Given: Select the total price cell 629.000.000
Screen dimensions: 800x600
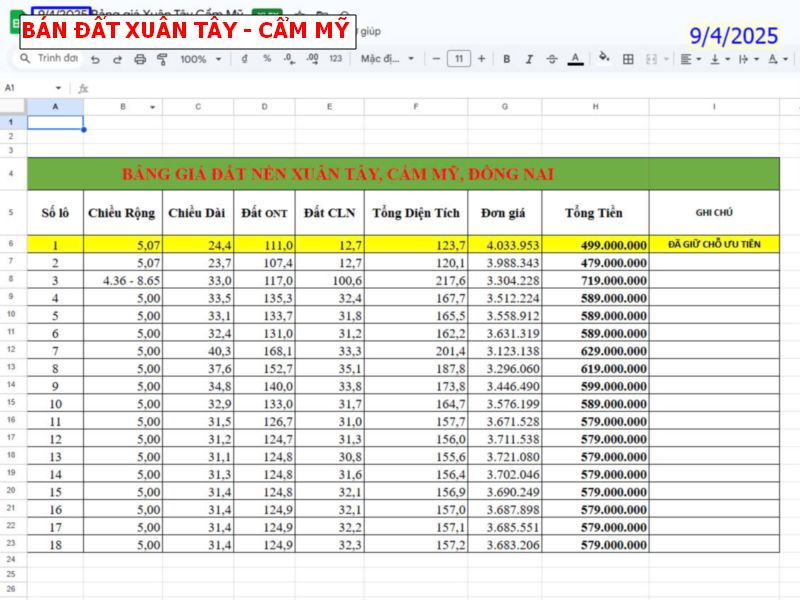Looking at the screenshot, I should pyautogui.click(x=595, y=351).
